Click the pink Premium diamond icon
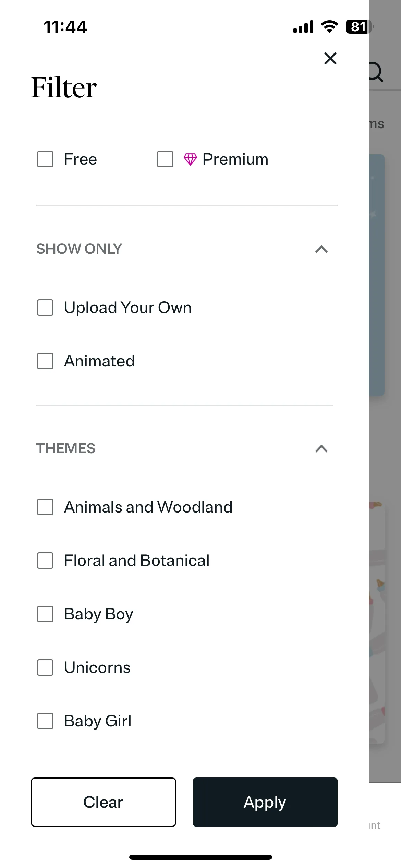Viewport: 401px width, 868px height. [x=190, y=159]
